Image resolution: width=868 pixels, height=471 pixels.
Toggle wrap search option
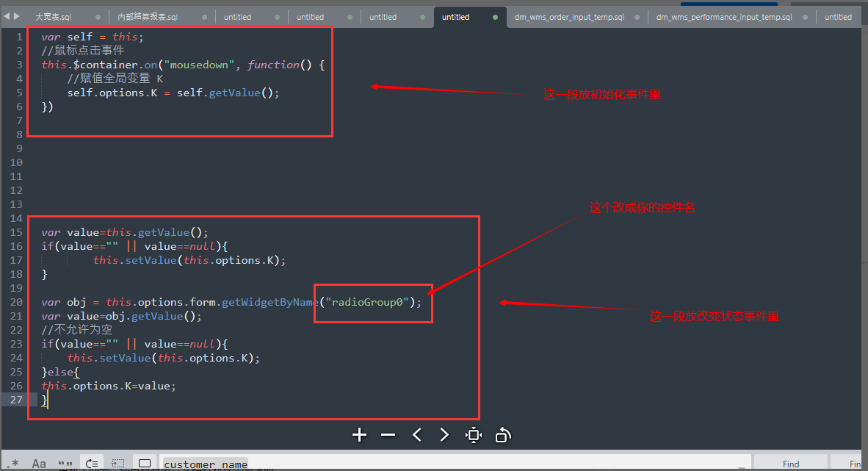click(92, 464)
